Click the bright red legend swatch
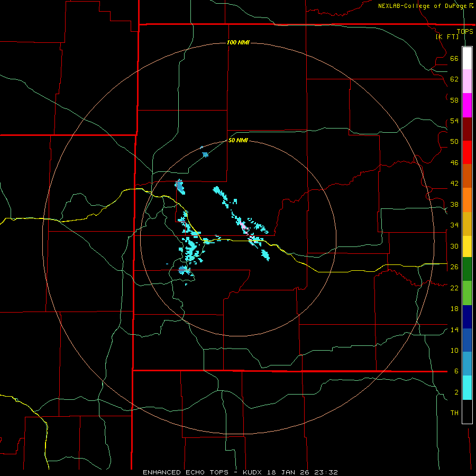 [x=467, y=152]
